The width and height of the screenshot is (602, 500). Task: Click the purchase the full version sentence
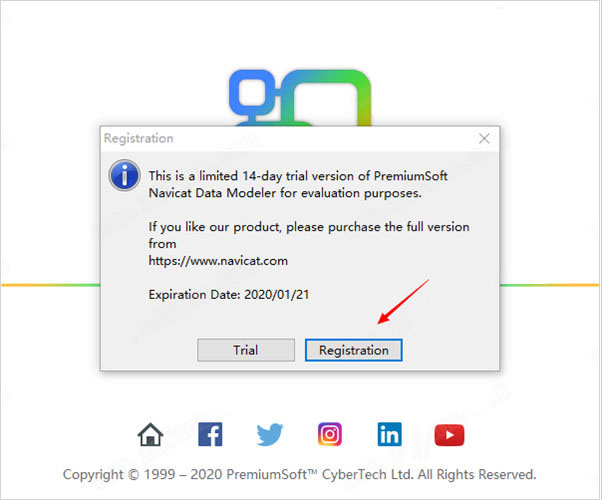pos(309,235)
